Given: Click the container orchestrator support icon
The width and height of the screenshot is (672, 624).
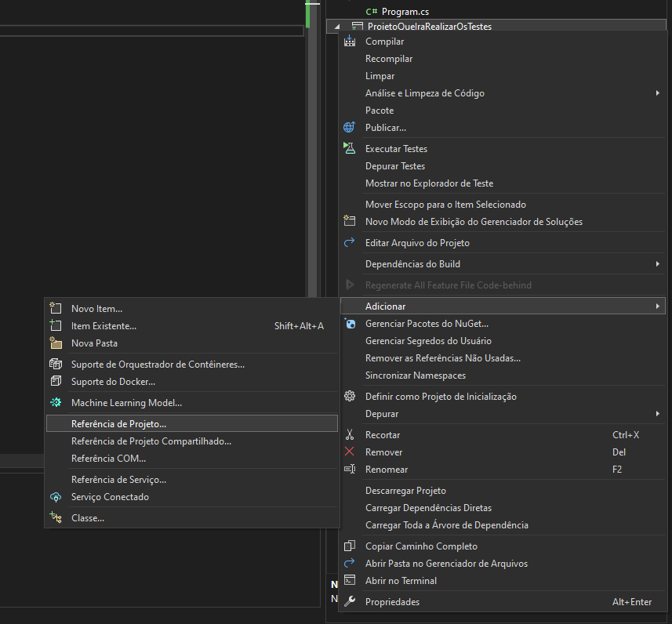Looking at the screenshot, I should (56, 364).
